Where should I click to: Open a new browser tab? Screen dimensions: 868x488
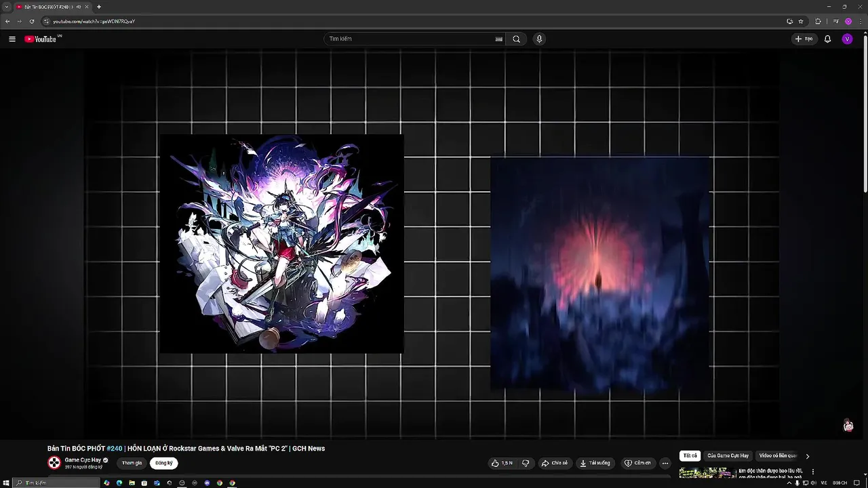click(99, 7)
